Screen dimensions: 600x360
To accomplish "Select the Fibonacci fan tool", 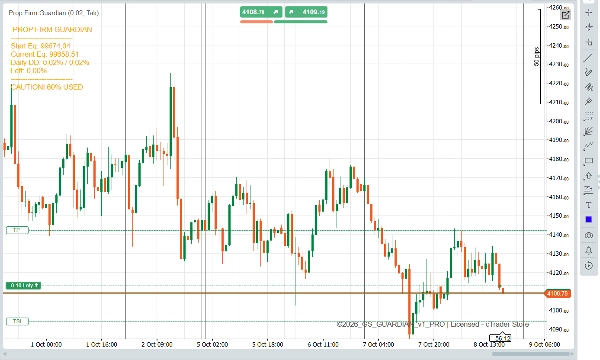I will (589, 131).
